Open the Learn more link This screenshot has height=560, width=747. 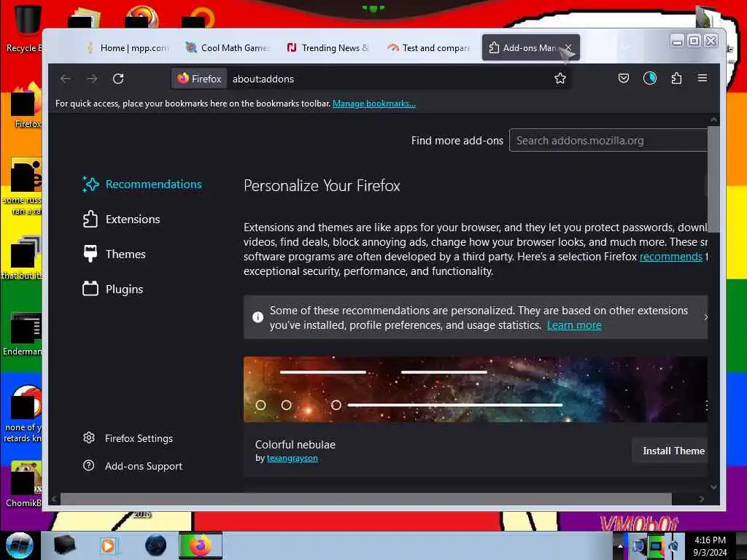[574, 325]
